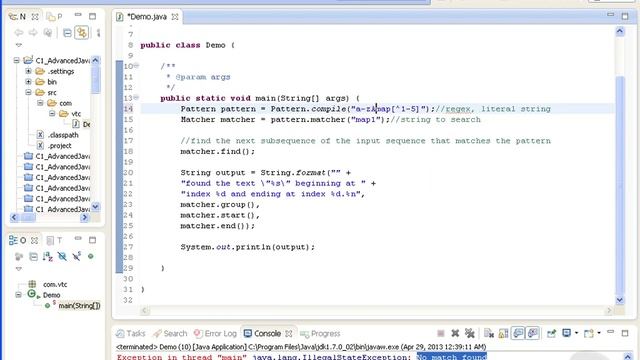Toggle Link with Editor in Navigator
Screen dimensions: 640x360
[x=82, y=33]
